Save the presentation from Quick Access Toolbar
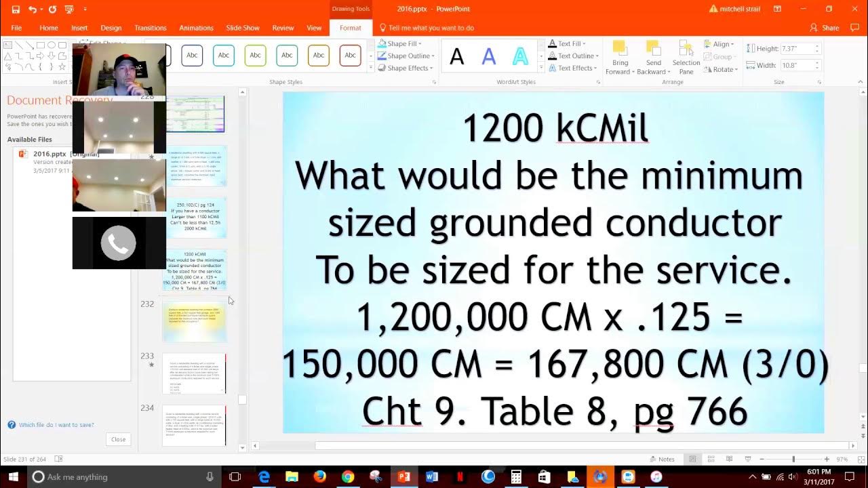Image resolution: width=868 pixels, height=488 pixels. click(x=16, y=9)
